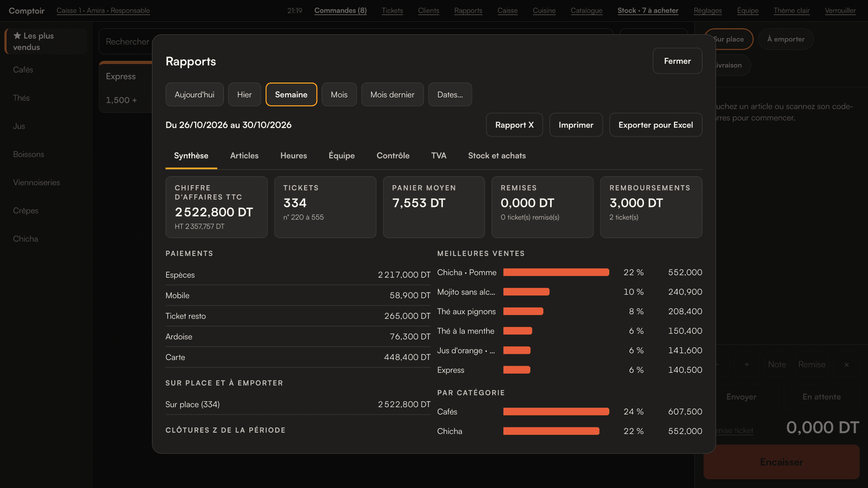
Task: Export the report with Exporter pour Excel
Action: (655, 125)
